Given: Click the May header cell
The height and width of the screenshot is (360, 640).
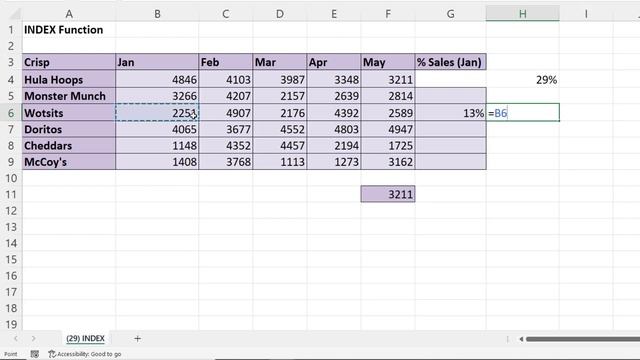Looking at the screenshot, I should point(388,62).
